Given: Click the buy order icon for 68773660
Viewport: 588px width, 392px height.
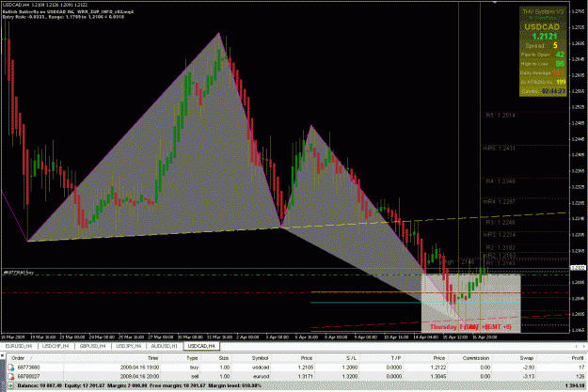Looking at the screenshot, I should coord(11,368).
